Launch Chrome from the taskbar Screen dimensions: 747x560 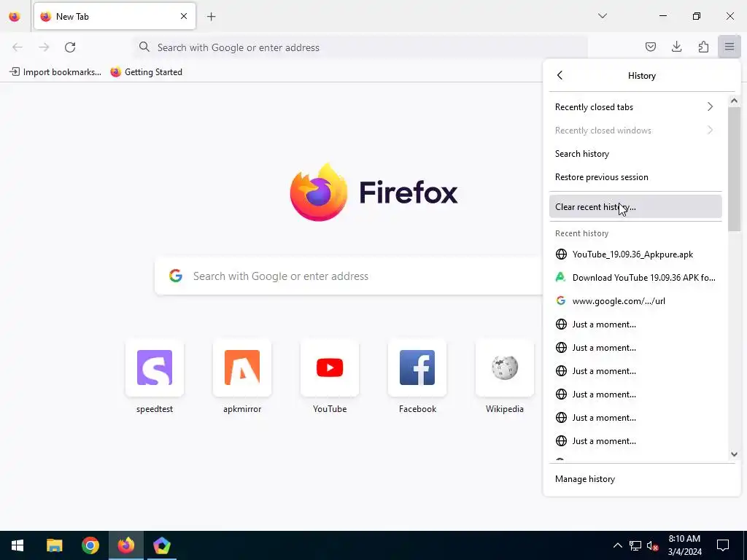pyautogui.click(x=90, y=545)
